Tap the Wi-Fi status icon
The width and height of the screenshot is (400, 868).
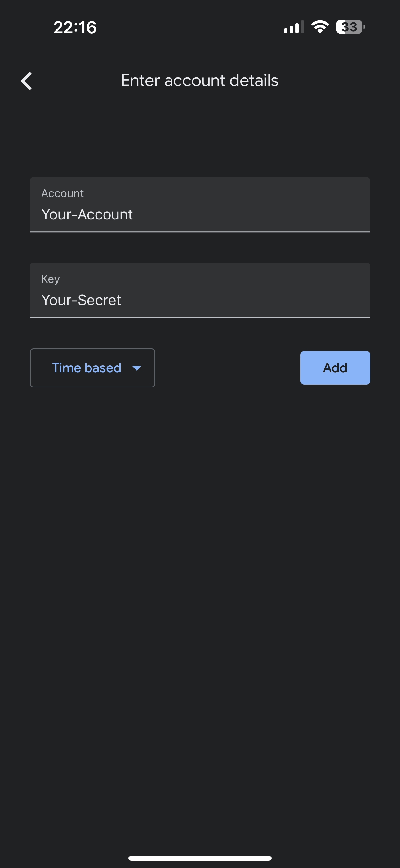tap(320, 27)
